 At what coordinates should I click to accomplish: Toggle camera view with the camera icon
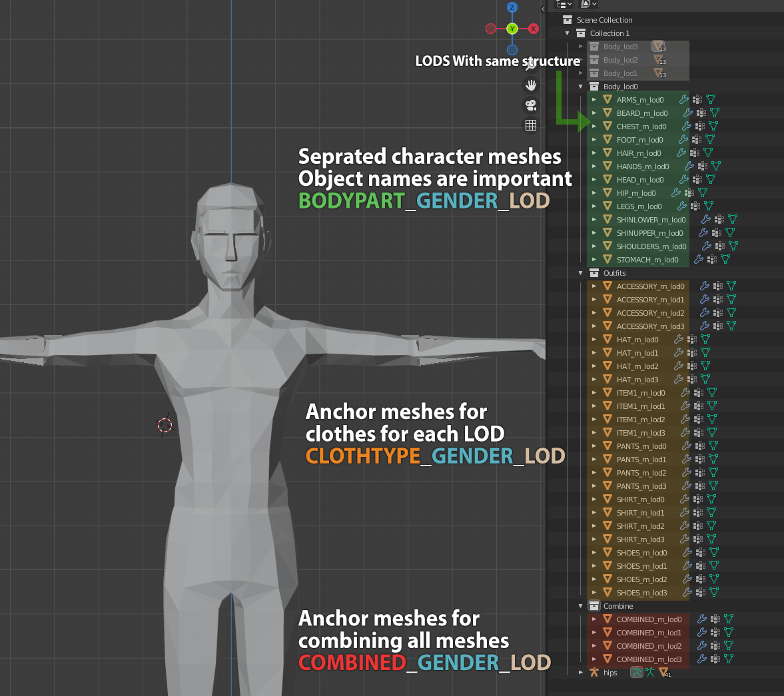click(x=531, y=105)
